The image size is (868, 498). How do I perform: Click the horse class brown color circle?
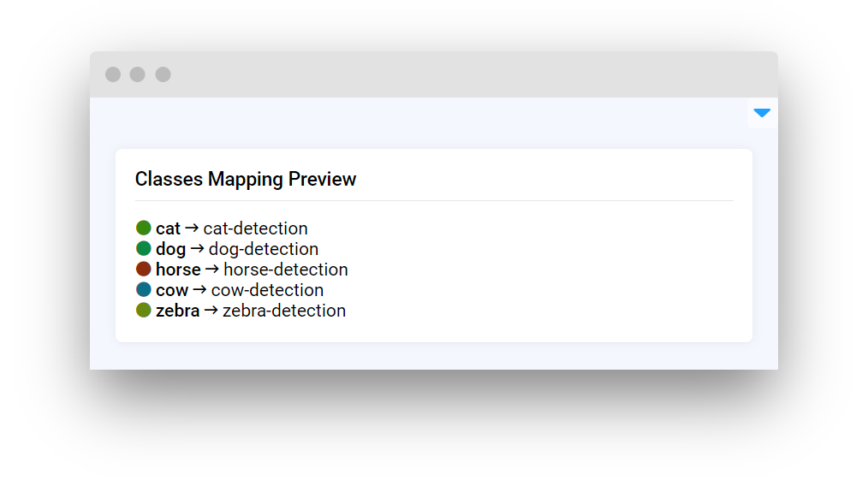coord(144,270)
